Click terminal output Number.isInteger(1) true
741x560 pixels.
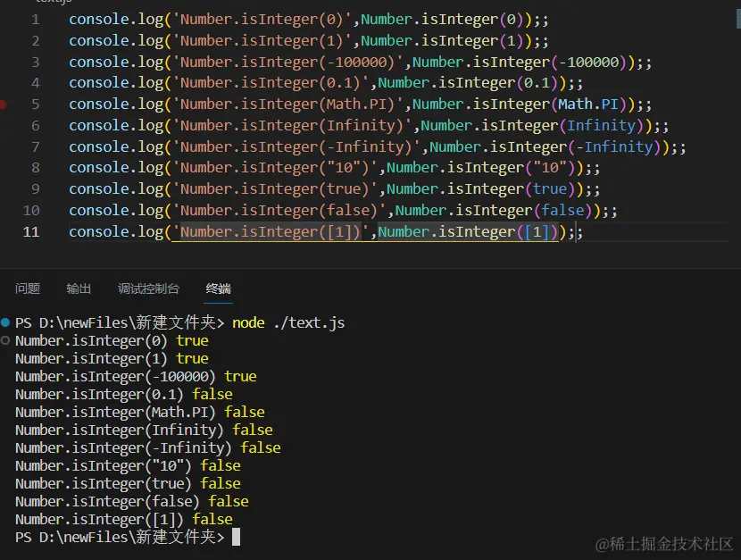coord(112,359)
